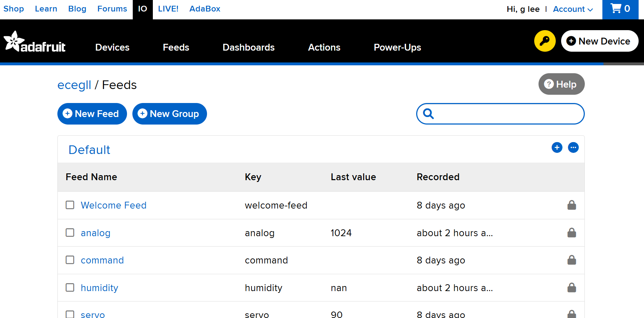Click lock icon for Welcome Feed
644x318 pixels.
click(x=572, y=205)
